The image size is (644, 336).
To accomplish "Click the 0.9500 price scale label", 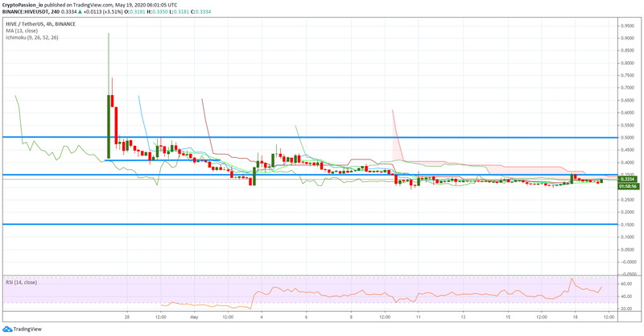I will coord(628,26).
